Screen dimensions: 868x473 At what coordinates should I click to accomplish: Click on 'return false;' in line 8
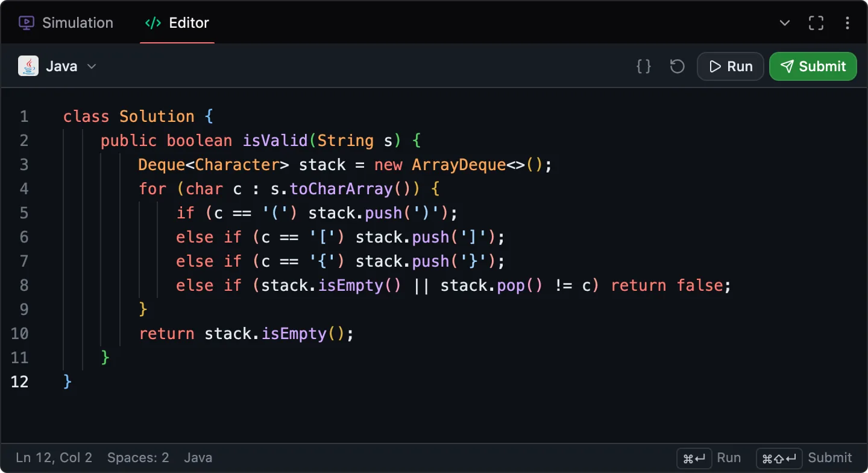(671, 285)
